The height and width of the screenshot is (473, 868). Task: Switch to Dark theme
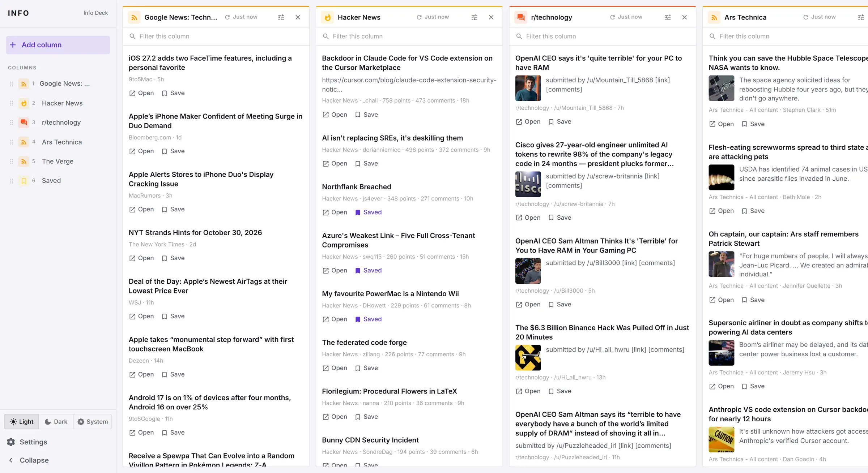[56, 422]
